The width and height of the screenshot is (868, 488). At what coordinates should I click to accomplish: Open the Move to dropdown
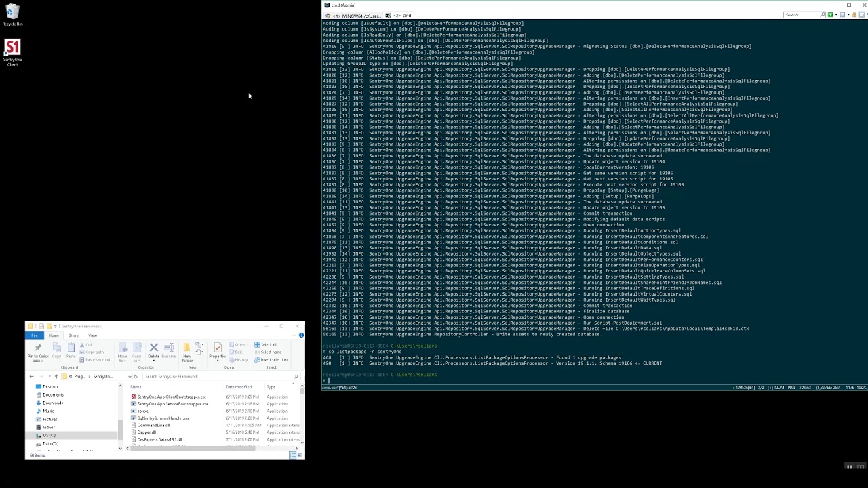coord(122,352)
